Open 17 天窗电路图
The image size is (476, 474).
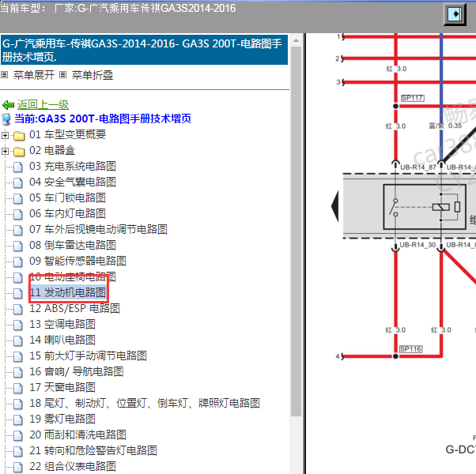coord(62,387)
